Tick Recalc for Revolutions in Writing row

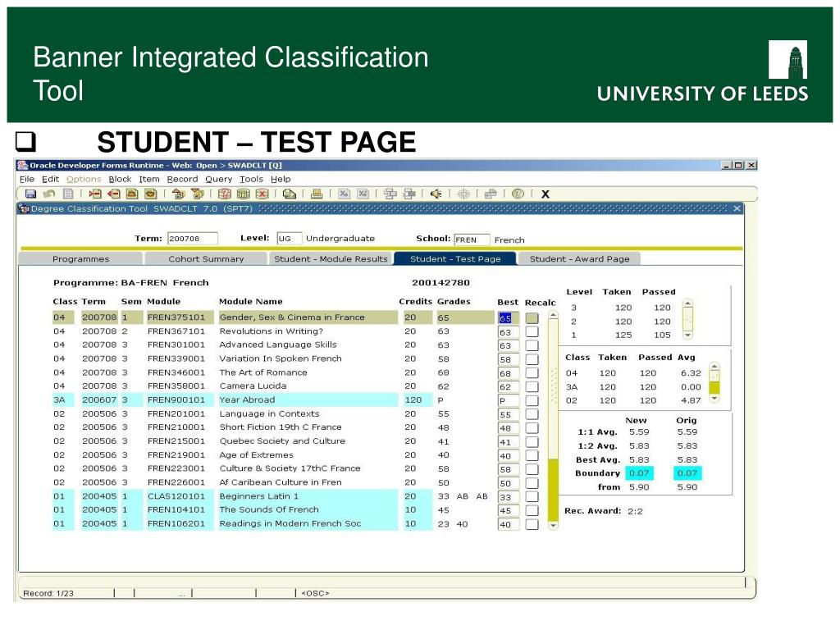(532, 331)
